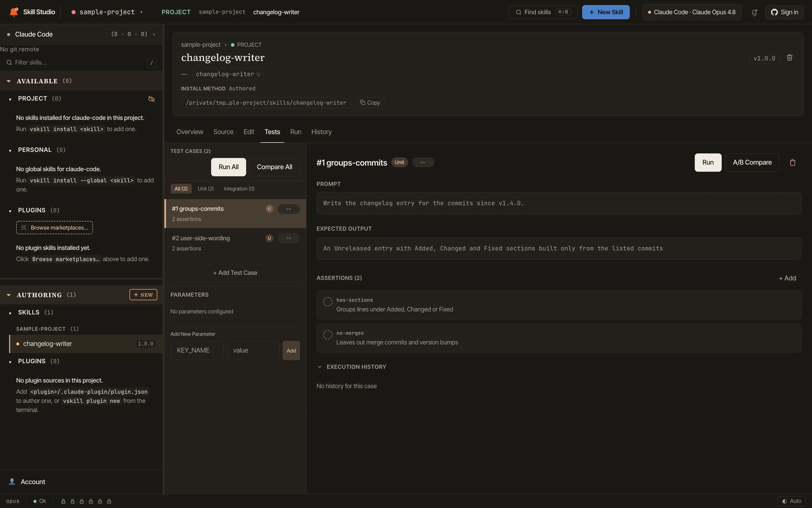Click the Skill Studio orange logo icon

pyautogui.click(x=14, y=12)
